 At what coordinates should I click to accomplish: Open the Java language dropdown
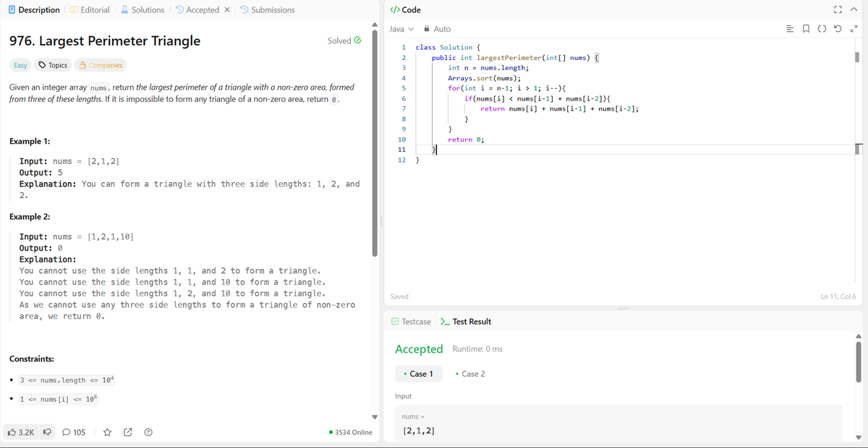pyautogui.click(x=401, y=29)
